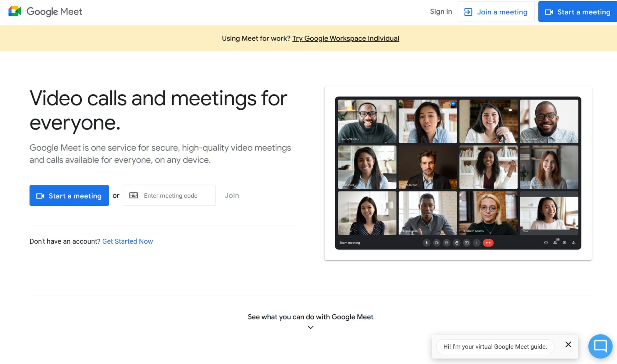Image resolution: width=617 pixels, height=364 pixels.
Task: Turn on captions in meeting preview
Action: click(447, 243)
